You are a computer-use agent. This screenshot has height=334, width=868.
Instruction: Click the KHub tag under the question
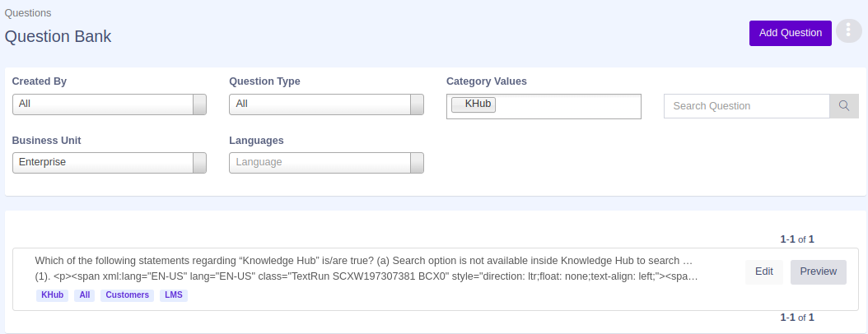point(52,295)
